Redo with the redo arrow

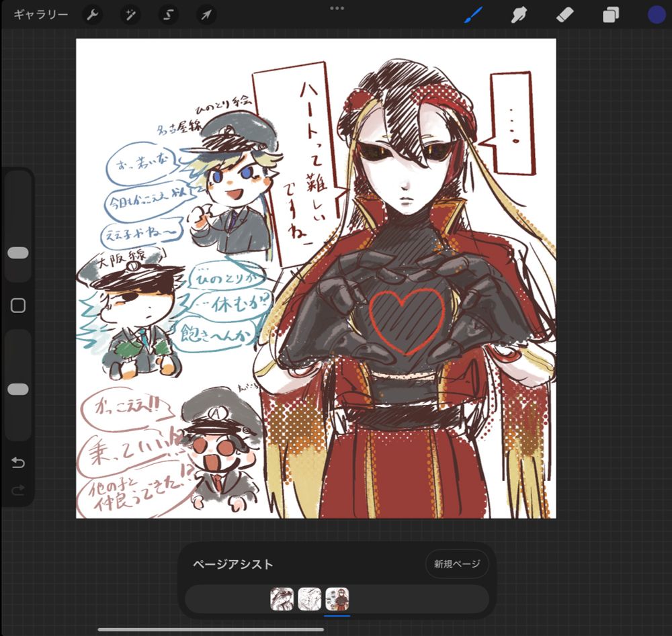coord(18,490)
